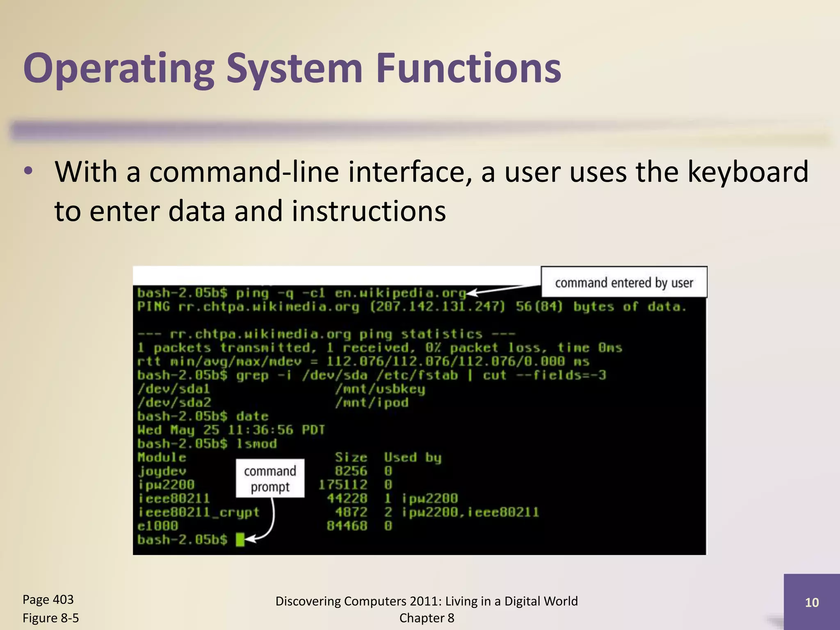Click the "Page 403" footer text
Screen dimensions: 840x630
48,600
